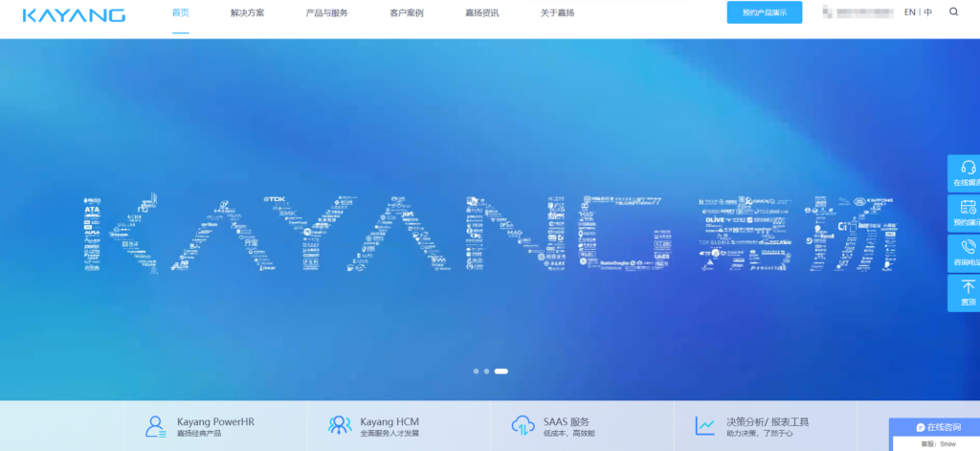Click the Kayang HCM people icon
Viewport: 980px width, 451px height.
[339, 426]
